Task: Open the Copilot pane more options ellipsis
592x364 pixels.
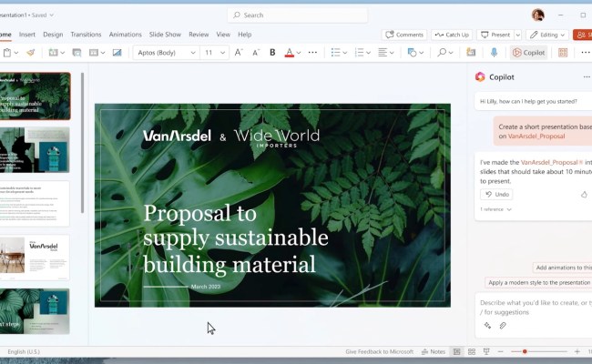Action: coord(587,77)
